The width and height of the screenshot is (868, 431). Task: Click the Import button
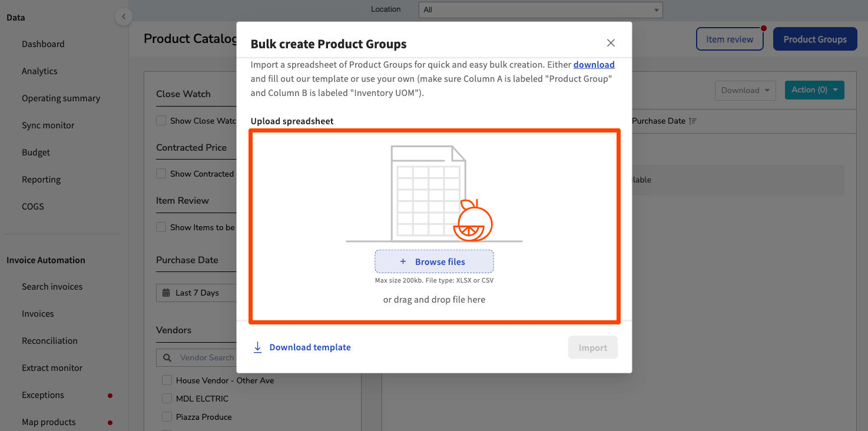(x=592, y=347)
